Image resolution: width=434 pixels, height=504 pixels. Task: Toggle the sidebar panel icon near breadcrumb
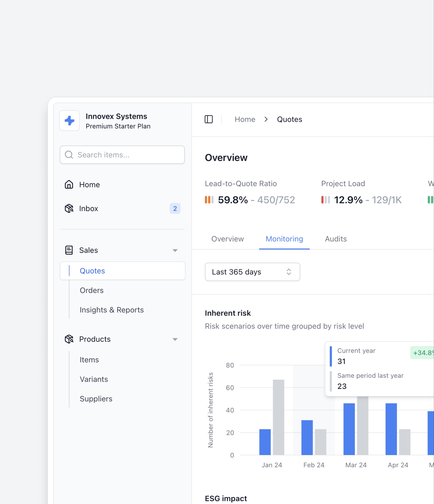click(209, 119)
